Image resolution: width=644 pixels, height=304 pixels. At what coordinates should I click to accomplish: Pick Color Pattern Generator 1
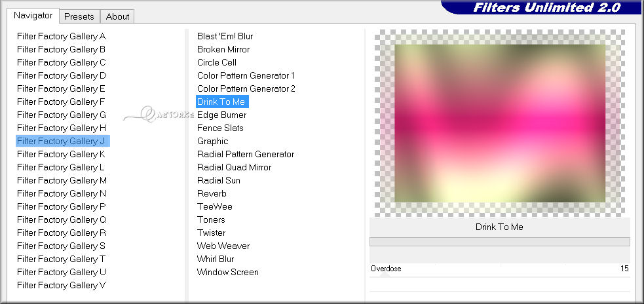point(246,75)
